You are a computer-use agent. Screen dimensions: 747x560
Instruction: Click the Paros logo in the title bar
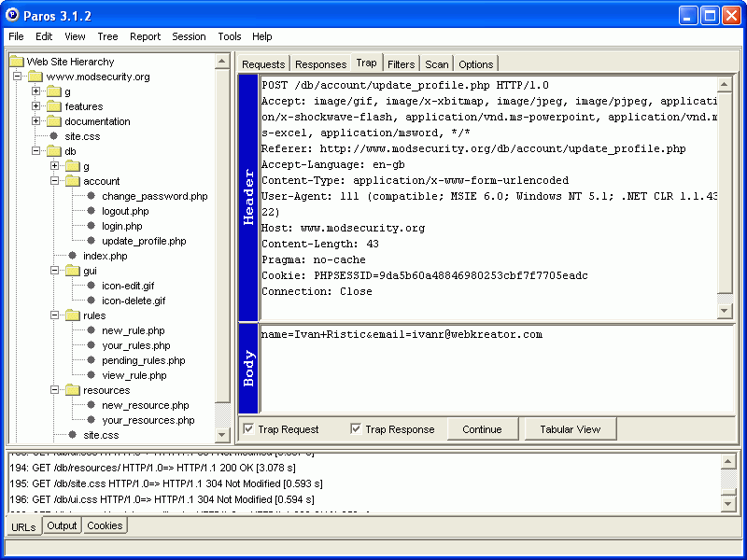coord(13,14)
